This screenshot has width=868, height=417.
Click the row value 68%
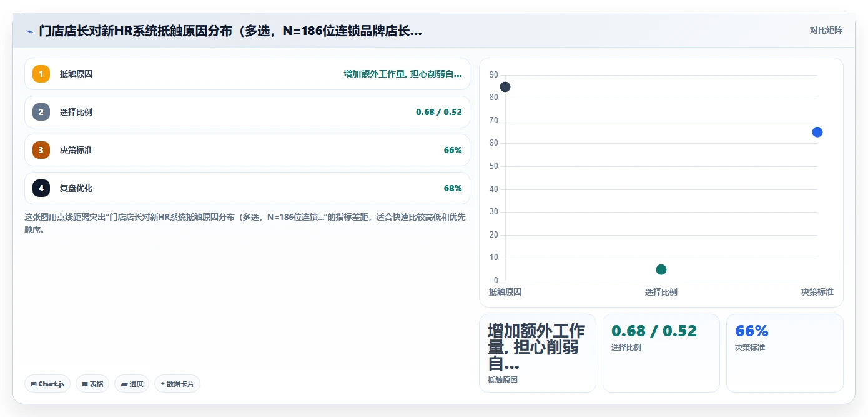453,188
